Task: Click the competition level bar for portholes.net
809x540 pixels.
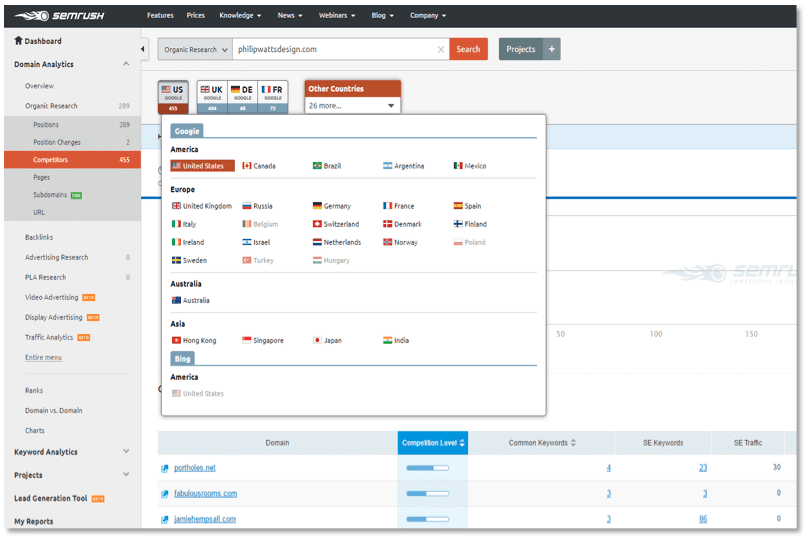Action: tap(427, 468)
